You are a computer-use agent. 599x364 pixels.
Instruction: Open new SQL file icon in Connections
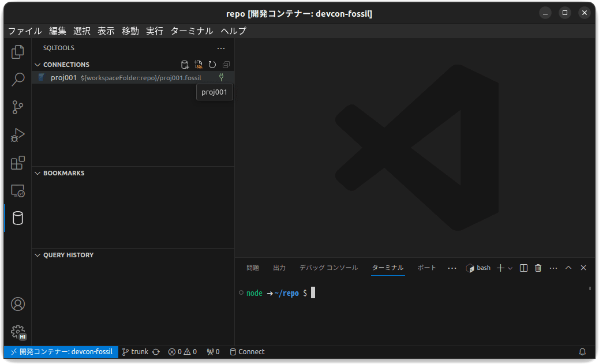coord(199,65)
